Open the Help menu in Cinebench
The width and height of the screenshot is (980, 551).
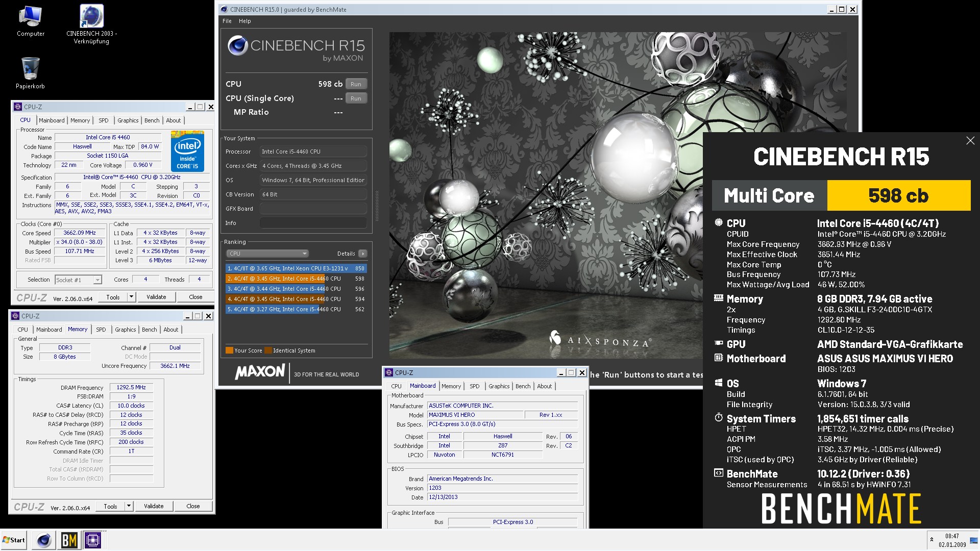click(x=244, y=21)
